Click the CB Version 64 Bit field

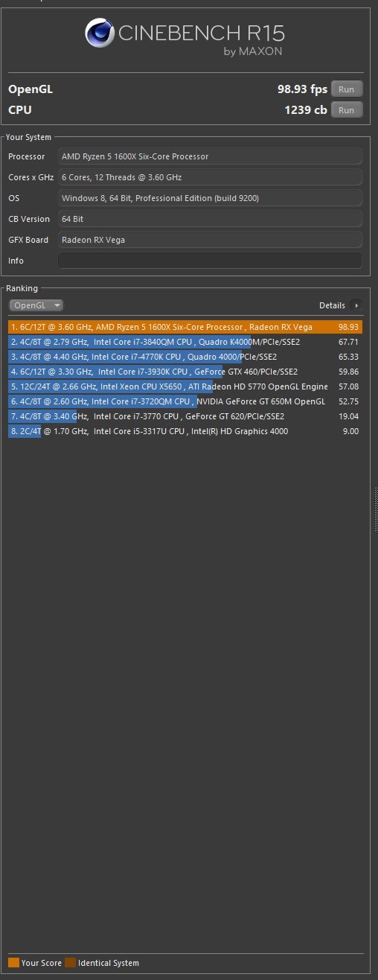(x=210, y=219)
